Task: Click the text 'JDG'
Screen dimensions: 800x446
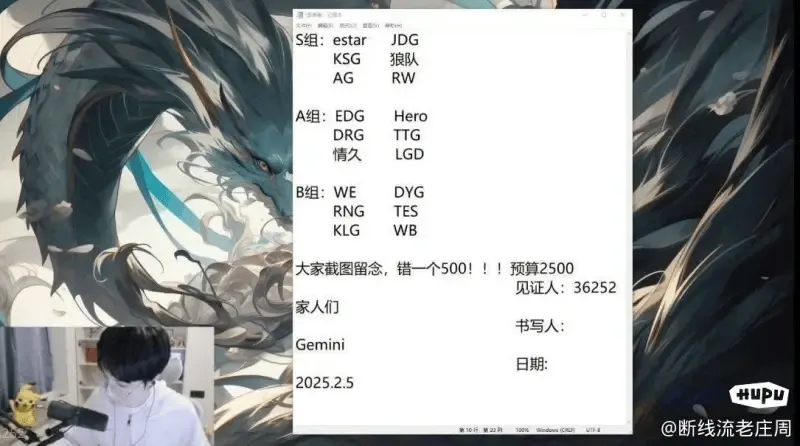Action: 405,40
